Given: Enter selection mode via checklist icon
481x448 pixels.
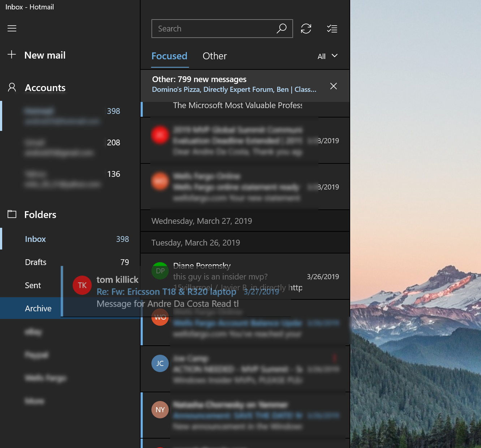Looking at the screenshot, I should point(332,29).
